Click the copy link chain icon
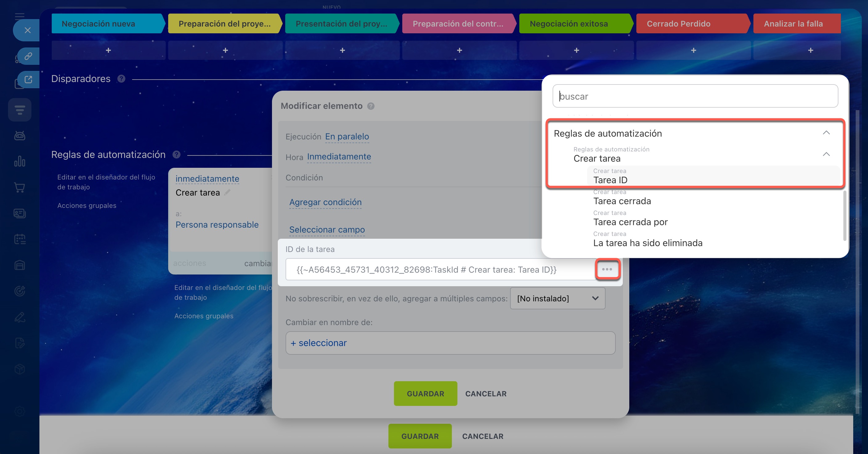This screenshot has width=868, height=454. point(28,56)
